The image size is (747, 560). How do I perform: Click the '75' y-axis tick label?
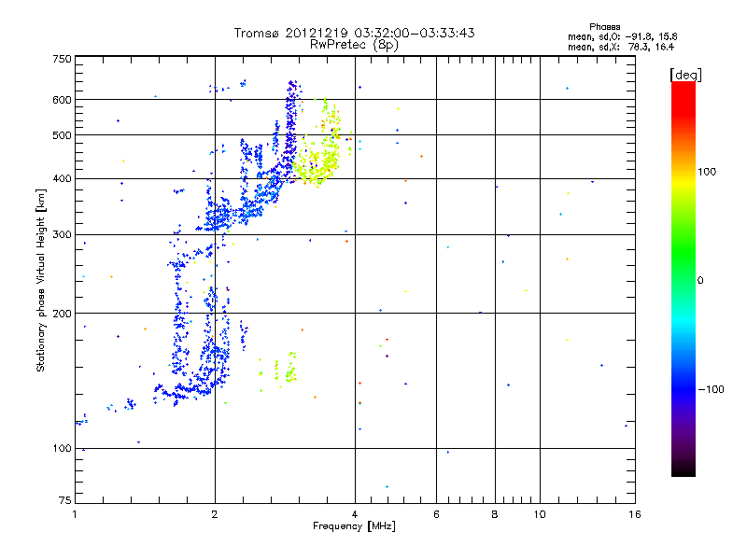(x=65, y=500)
